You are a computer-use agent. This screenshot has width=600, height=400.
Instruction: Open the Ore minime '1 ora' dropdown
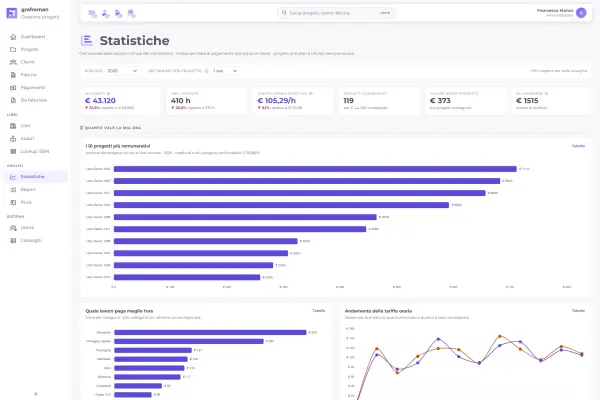tap(226, 71)
